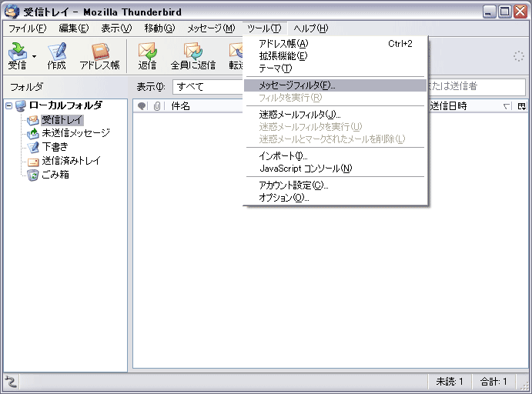Open アカウント設定(C)... menu entry
The height and width of the screenshot is (394, 532).
[335, 185]
